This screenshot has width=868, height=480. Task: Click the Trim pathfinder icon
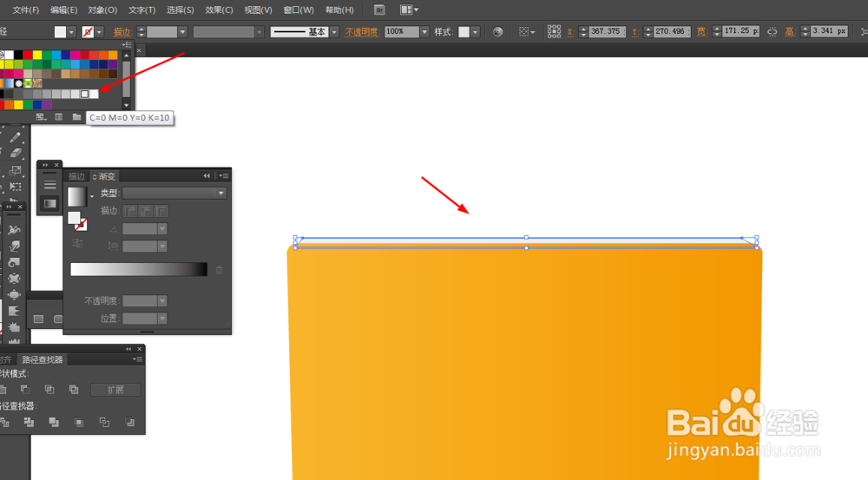click(29, 423)
